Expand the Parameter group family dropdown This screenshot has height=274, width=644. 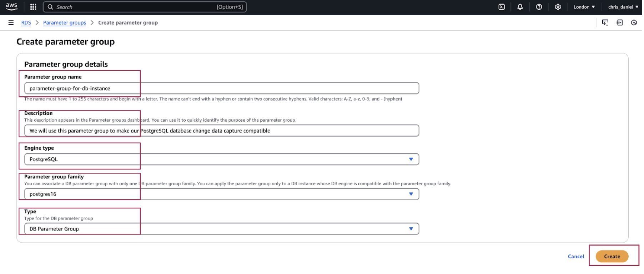point(222,194)
